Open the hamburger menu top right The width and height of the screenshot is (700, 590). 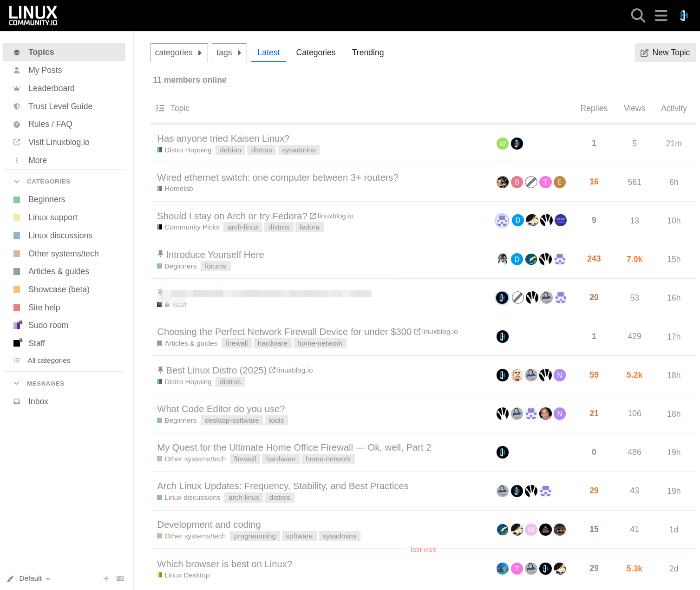[x=661, y=15]
